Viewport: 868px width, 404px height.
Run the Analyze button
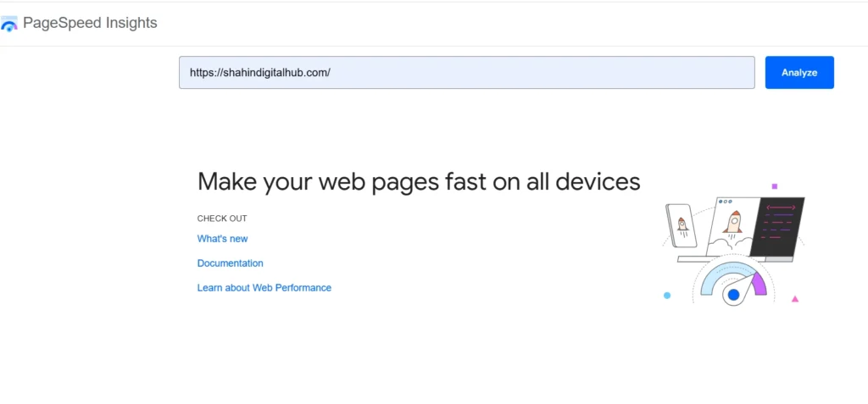click(x=799, y=73)
